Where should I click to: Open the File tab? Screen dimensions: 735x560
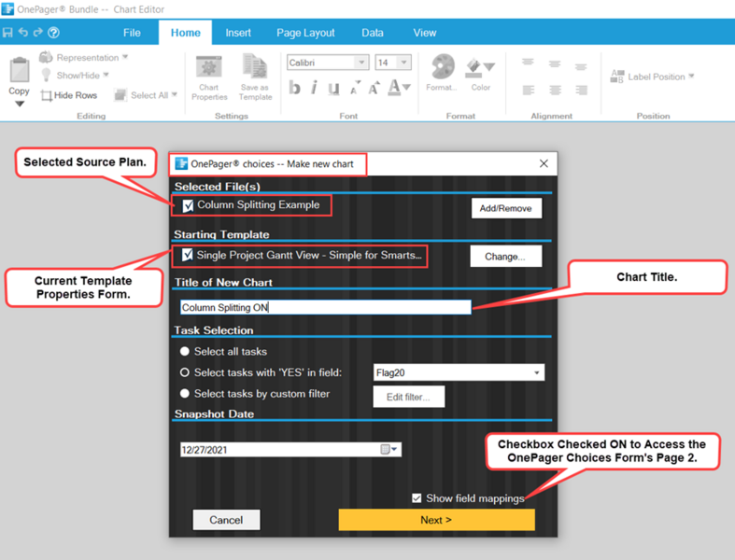[132, 33]
